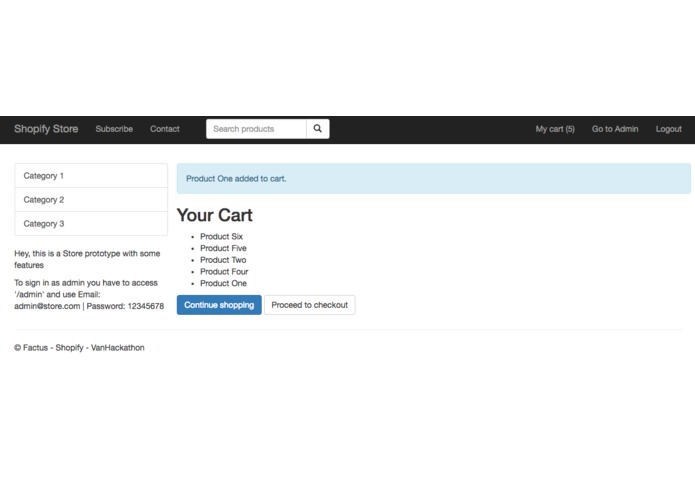The width and height of the screenshot is (695, 494).
Task: Click Proceed to checkout button
Action: pos(310,305)
